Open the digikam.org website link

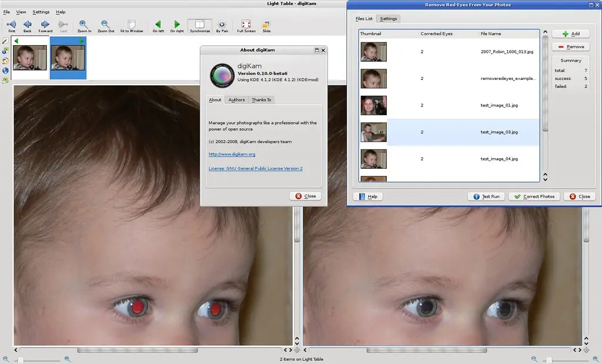(x=232, y=154)
